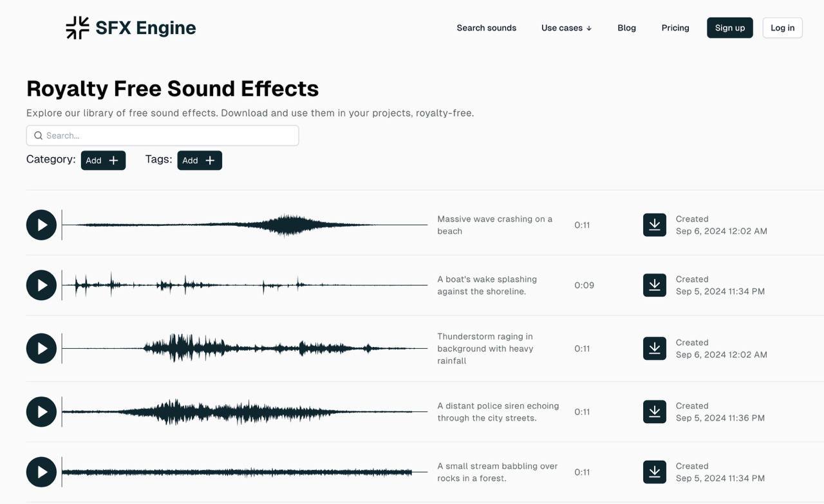The width and height of the screenshot is (824, 504).
Task: Download the boat's wake splashing sound
Action: [x=654, y=285]
